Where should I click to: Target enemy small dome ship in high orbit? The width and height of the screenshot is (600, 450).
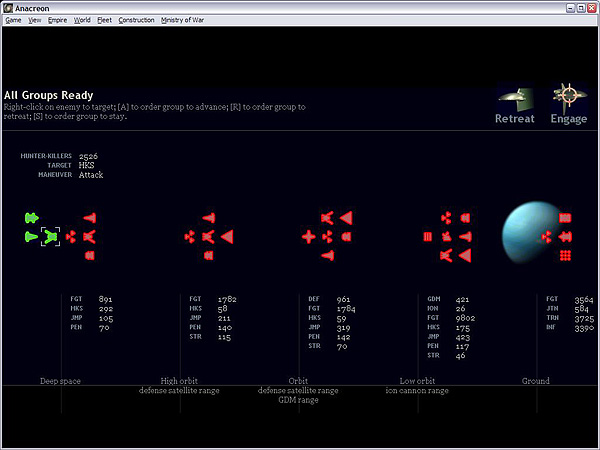click(209, 255)
